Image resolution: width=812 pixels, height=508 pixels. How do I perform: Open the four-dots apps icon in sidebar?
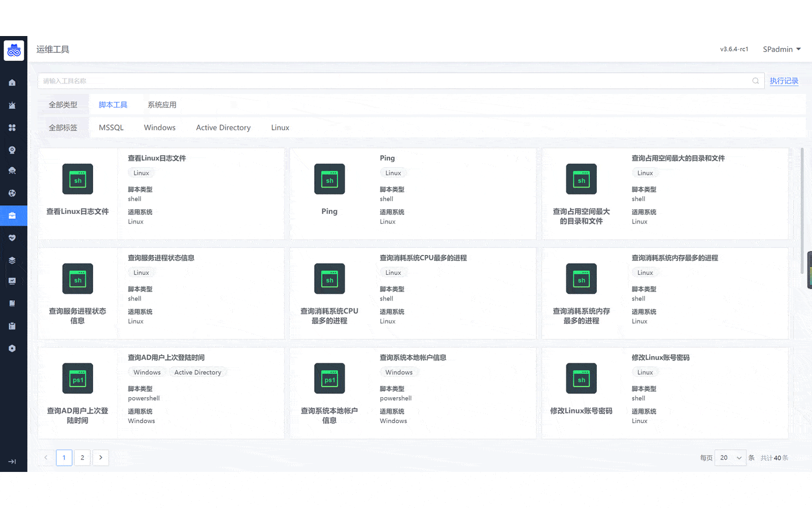pyautogui.click(x=12, y=128)
